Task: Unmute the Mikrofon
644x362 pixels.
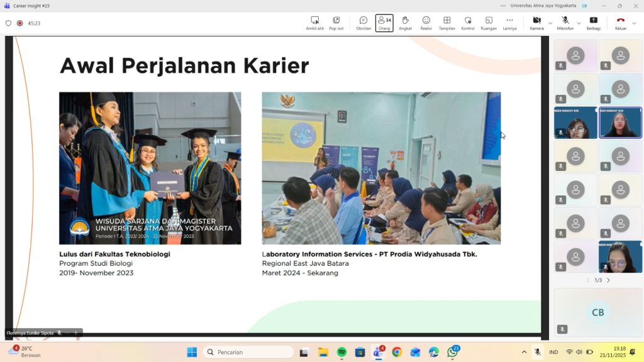Action: [565, 23]
